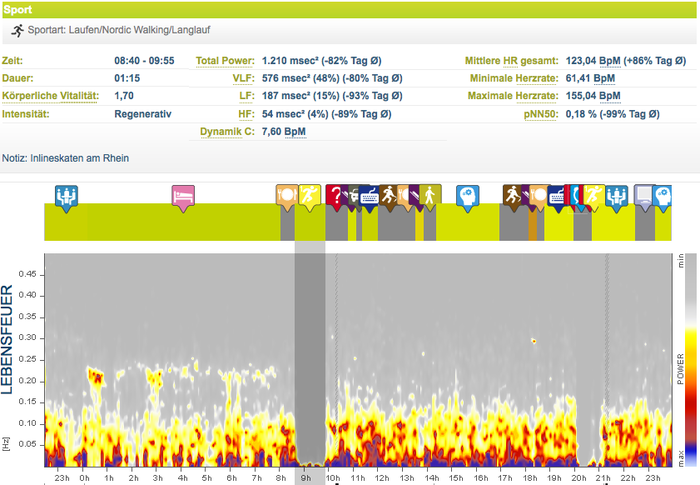700x485 pixels.
Task: Click the olive green walking person icon
Action: point(430,194)
